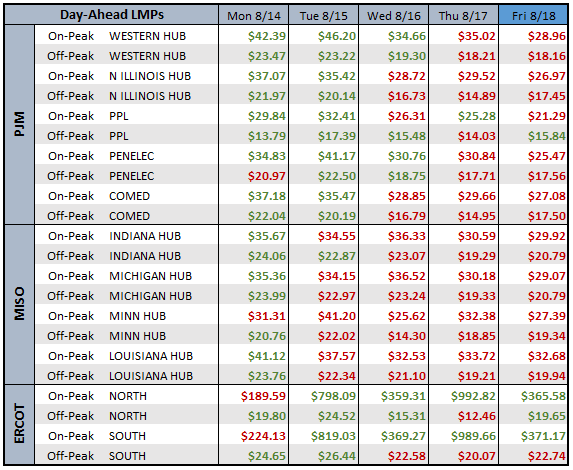Select the Off-Peak MICHIGAN HUB label
Screen dimensions: 573x470
pyautogui.click(x=119, y=296)
